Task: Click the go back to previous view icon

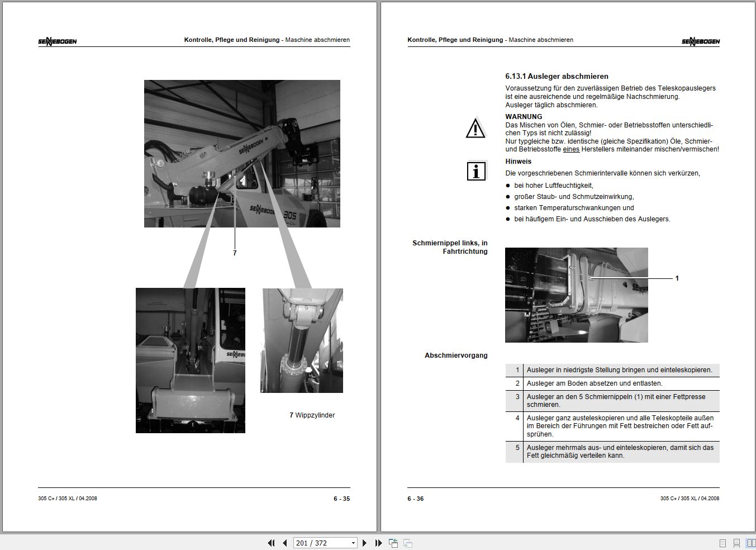Action: coord(393,543)
